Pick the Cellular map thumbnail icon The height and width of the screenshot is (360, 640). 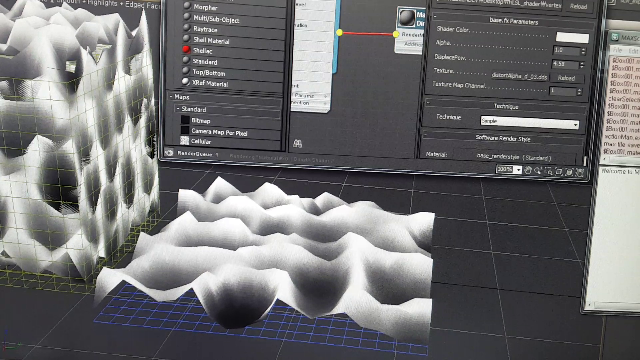click(184, 140)
